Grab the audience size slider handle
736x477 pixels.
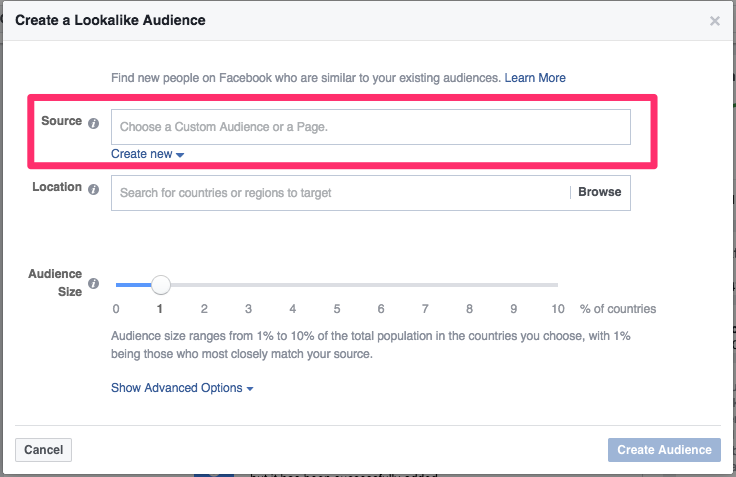click(x=160, y=285)
